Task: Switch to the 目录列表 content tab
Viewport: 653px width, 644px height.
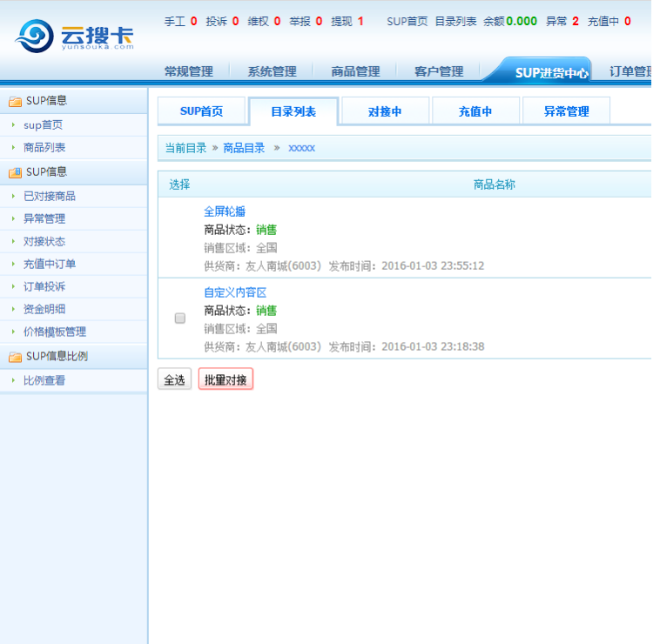Action: pos(293,111)
